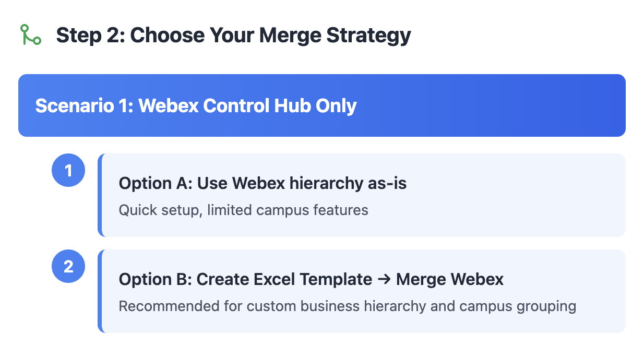Click the blue left accent bar on Option A card
This screenshot has height=357, width=644.
[x=100, y=195]
